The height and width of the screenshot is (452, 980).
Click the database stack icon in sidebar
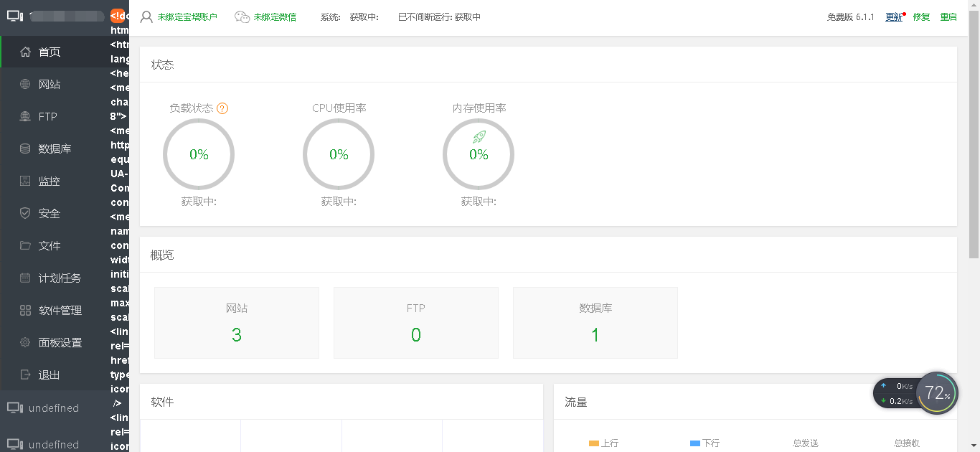(x=25, y=149)
